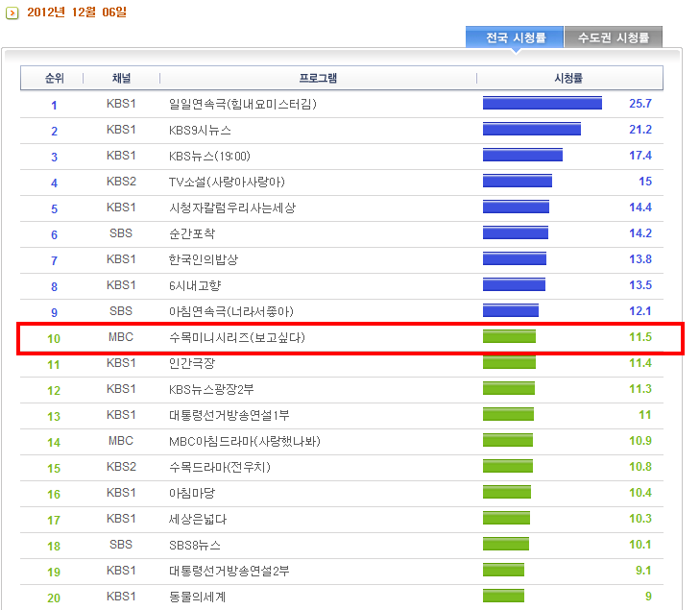Click the blue rating bar for rank 1
Image resolution: width=700 pixels, height=610 pixels.
pyautogui.click(x=543, y=103)
